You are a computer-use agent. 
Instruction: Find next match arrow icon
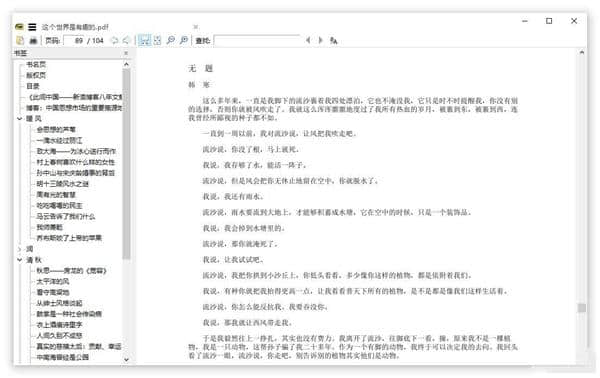click(321, 40)
